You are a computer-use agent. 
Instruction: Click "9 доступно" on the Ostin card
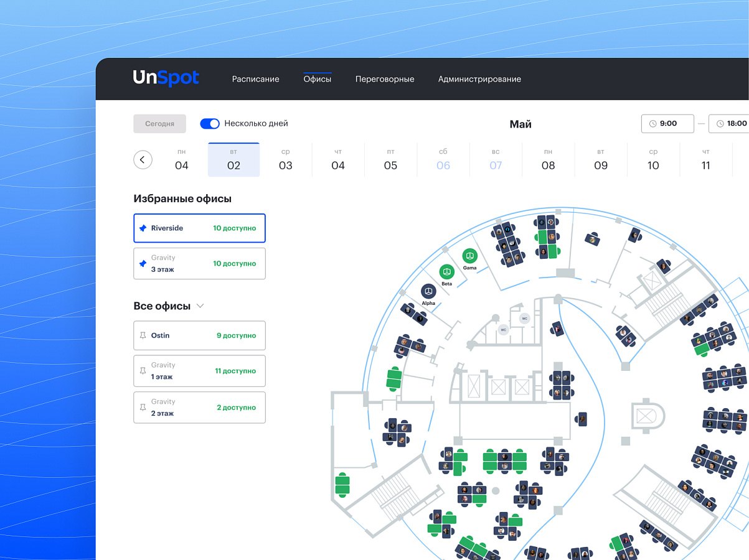pyautogui.click(x=237, y=335)
